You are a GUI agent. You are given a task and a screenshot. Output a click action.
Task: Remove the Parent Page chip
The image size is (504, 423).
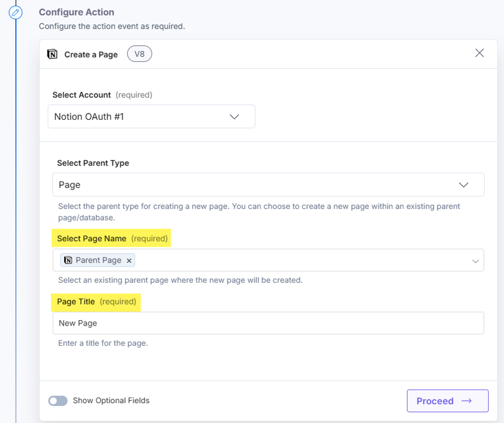click(x=129, y=261)
